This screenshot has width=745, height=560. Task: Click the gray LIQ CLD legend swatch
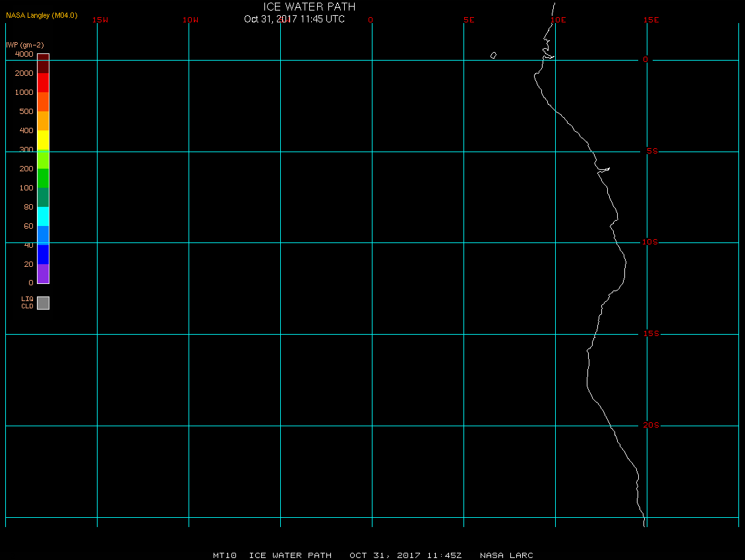click(x=44, y=303)
